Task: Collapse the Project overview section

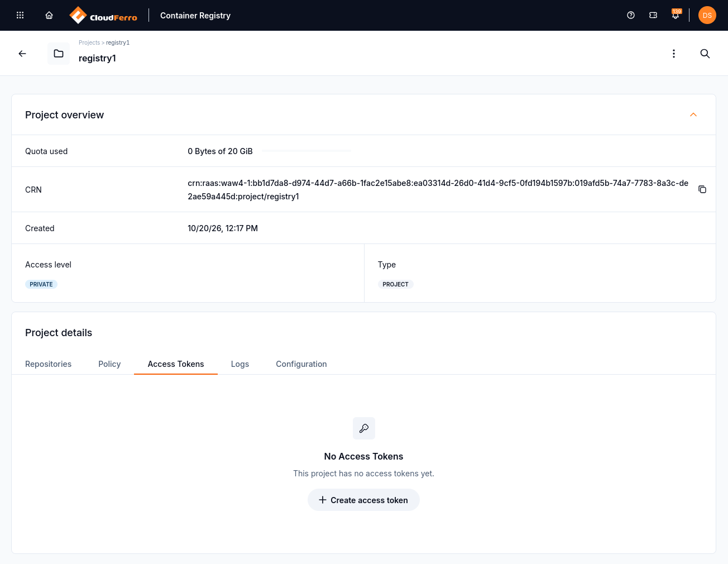Action: 693,114
